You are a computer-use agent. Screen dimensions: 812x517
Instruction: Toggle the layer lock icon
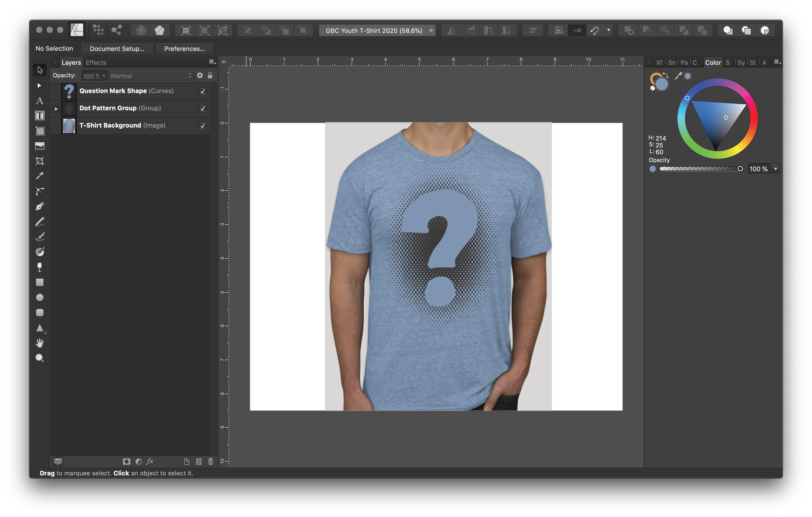coord(210,76)
